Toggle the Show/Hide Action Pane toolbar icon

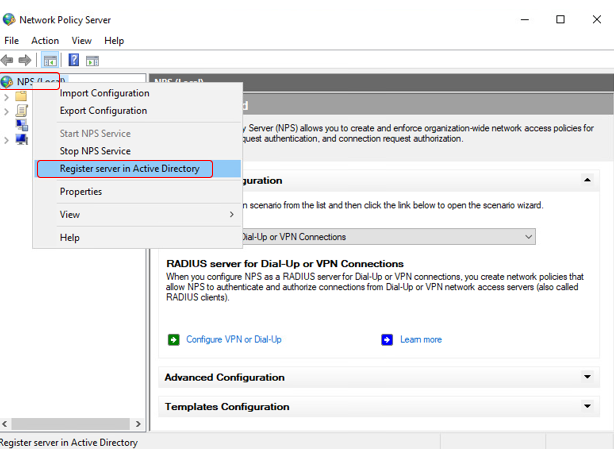point(92,61)
